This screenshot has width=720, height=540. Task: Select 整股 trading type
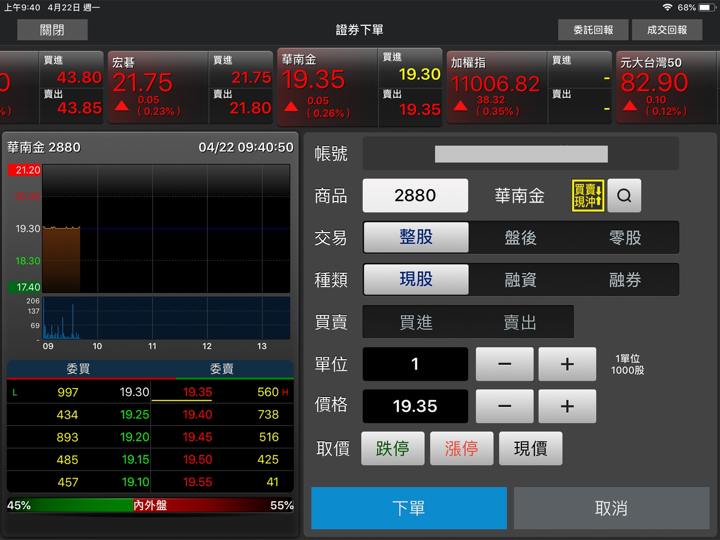pos(416,237)
